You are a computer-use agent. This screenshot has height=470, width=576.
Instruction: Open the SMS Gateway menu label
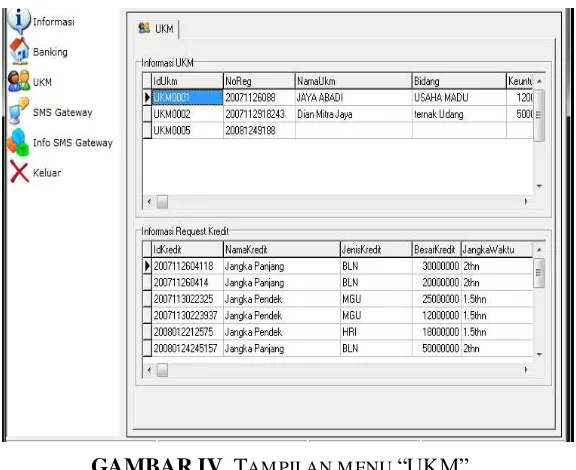(62, 112)
